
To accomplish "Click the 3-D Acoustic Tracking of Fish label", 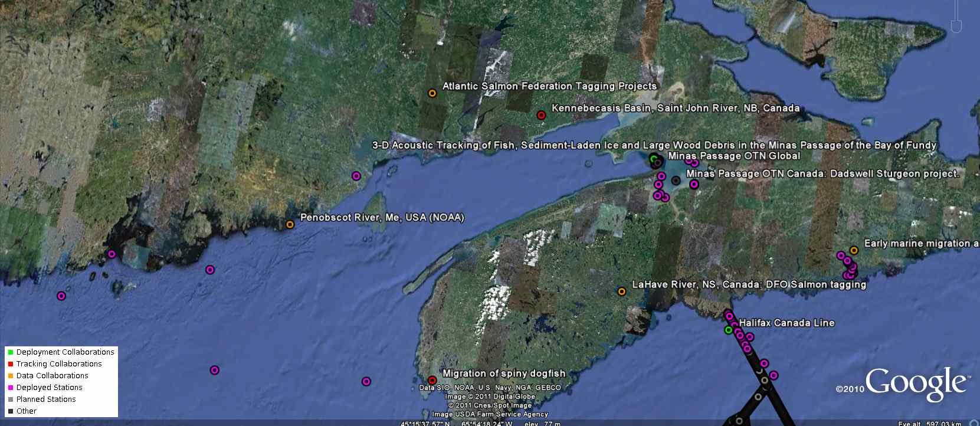I will coord(654,145).
